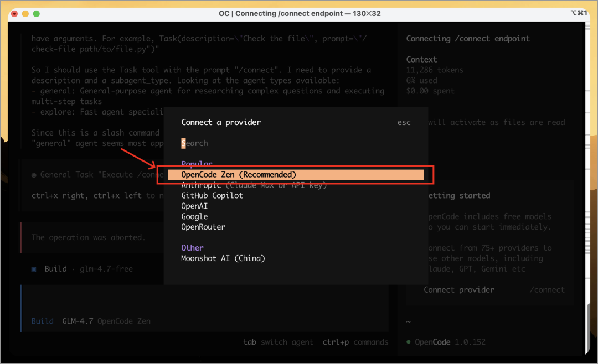598x364 pixels.
Task: Click the yellow minimize window button
Action: click(25, 14)
